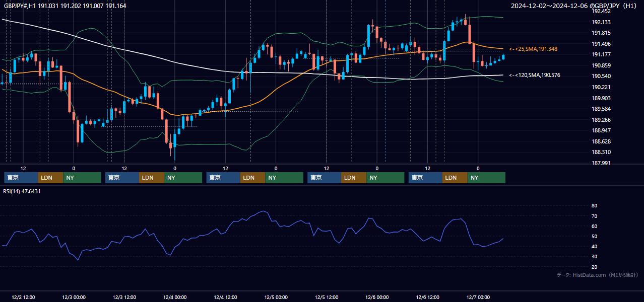644x302 pixels.
Task: Click the white 120 SMA 190.576 label
Action: click(x=535, y=75)
